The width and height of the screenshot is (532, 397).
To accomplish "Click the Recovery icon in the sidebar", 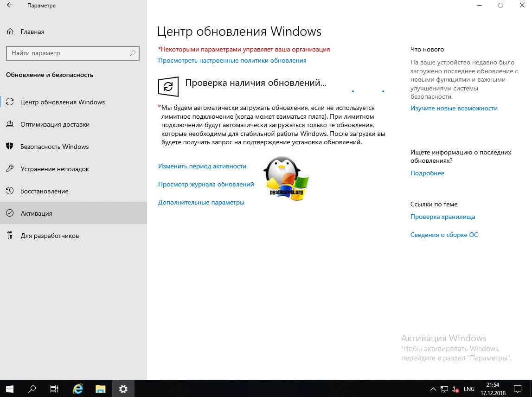I will pos(10,191).
